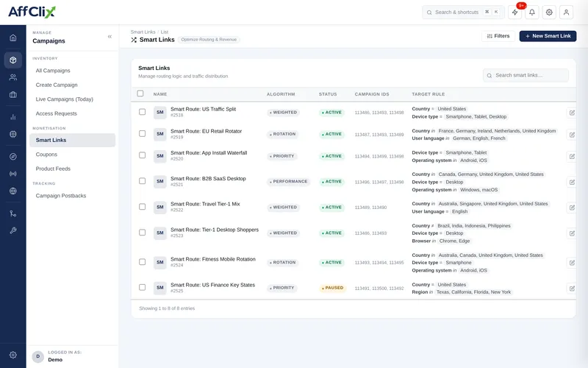Edit Smart Route: EU Retail Rotator row

pyautogui.click(x=572, y=135)
